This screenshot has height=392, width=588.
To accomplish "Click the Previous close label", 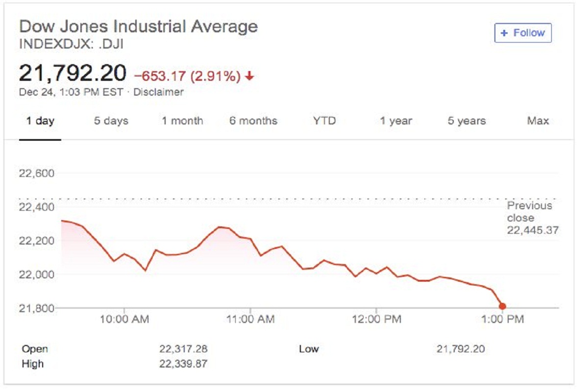I will click(529, 212).
